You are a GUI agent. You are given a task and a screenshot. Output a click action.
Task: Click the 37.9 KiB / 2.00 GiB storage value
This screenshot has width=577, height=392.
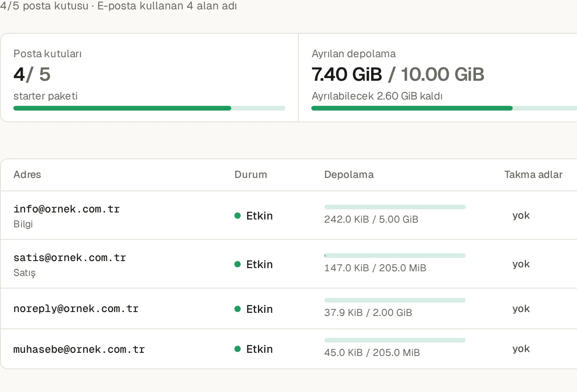368,312
